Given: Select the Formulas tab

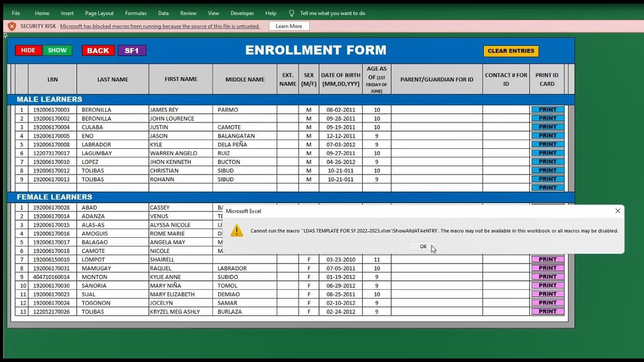Looking at the screenshot, I should coord(136,13).
